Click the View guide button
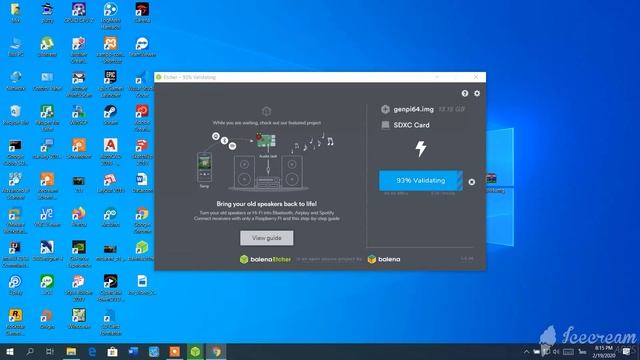Image resolution: width=640 pixels, height=360 pixels. tap(267, 238)
